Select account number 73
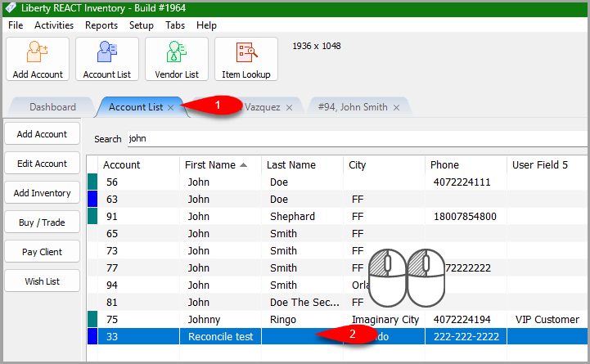This screenshot has height=364, width=590. click(112, 250)
